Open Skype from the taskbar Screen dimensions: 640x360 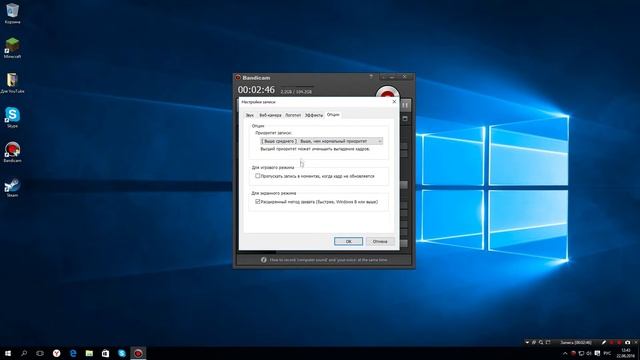point(122,353)
